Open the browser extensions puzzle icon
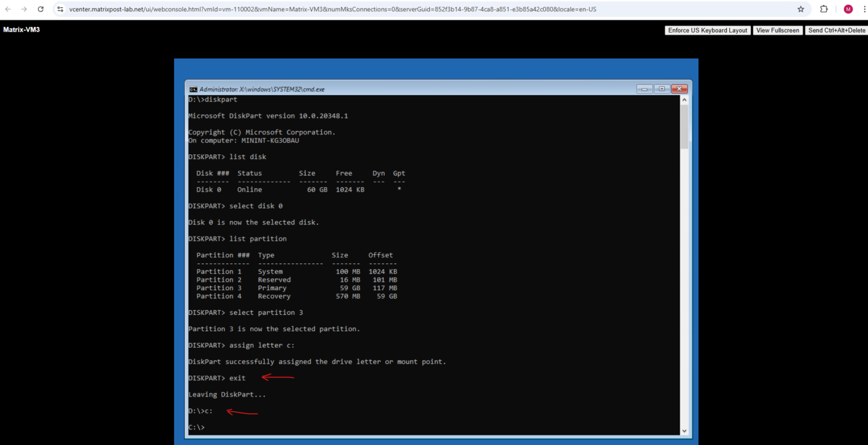Image resolution: width=868 pixels, height=445 pixels. pyautogui.click(x=824, y=9)
